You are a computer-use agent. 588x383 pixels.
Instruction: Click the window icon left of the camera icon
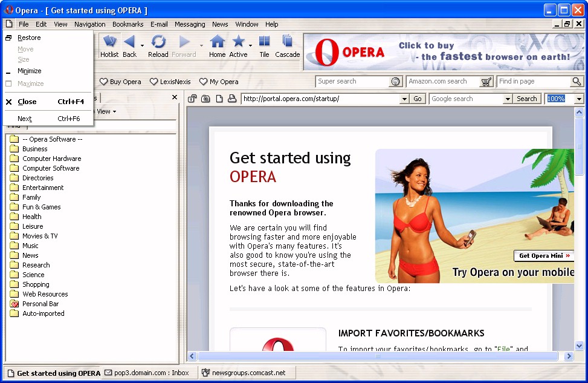pos(192,99)
